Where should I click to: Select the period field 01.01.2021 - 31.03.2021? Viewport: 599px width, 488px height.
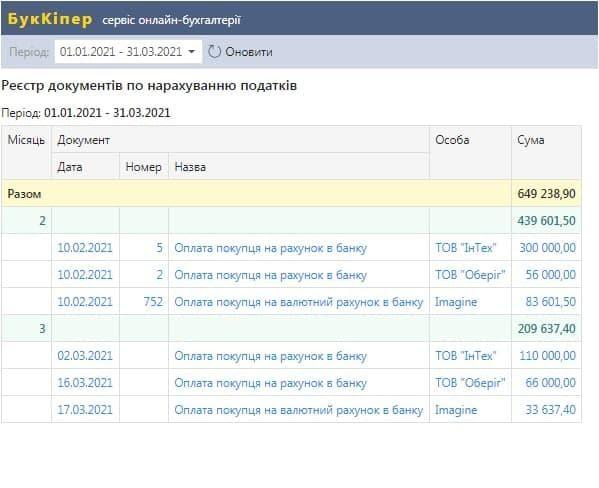128,52
